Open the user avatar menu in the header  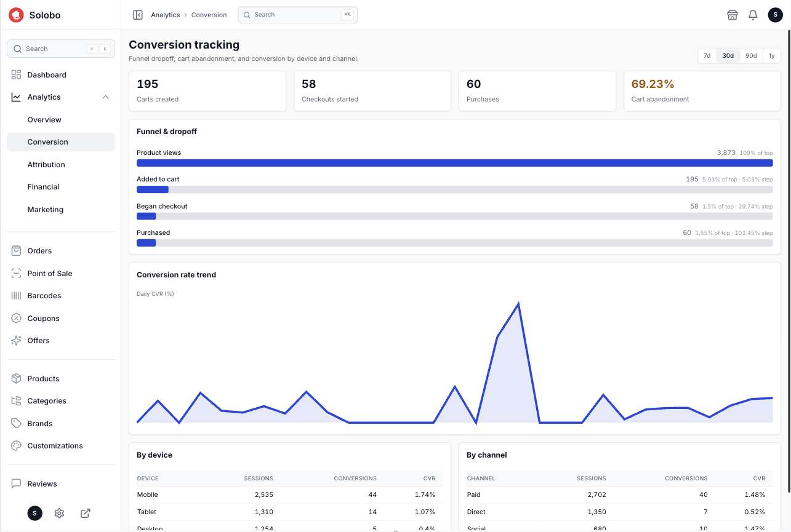(776, 15)
